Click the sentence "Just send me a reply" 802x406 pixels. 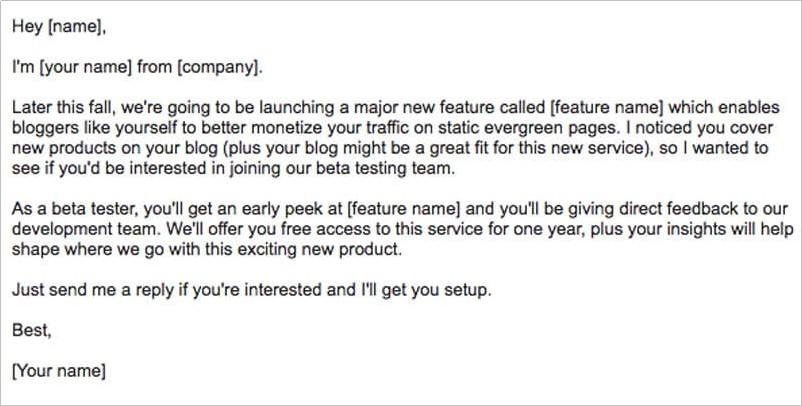[x=92, y=290]
